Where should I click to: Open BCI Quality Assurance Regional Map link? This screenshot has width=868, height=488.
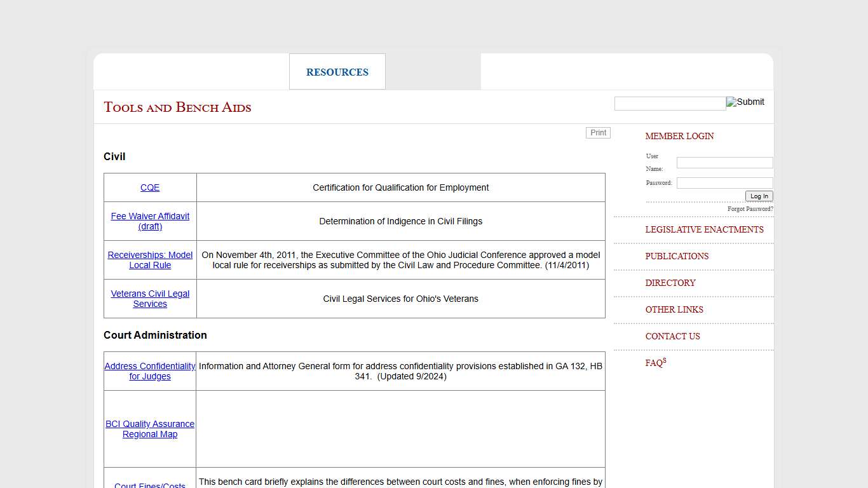[150, 429]
